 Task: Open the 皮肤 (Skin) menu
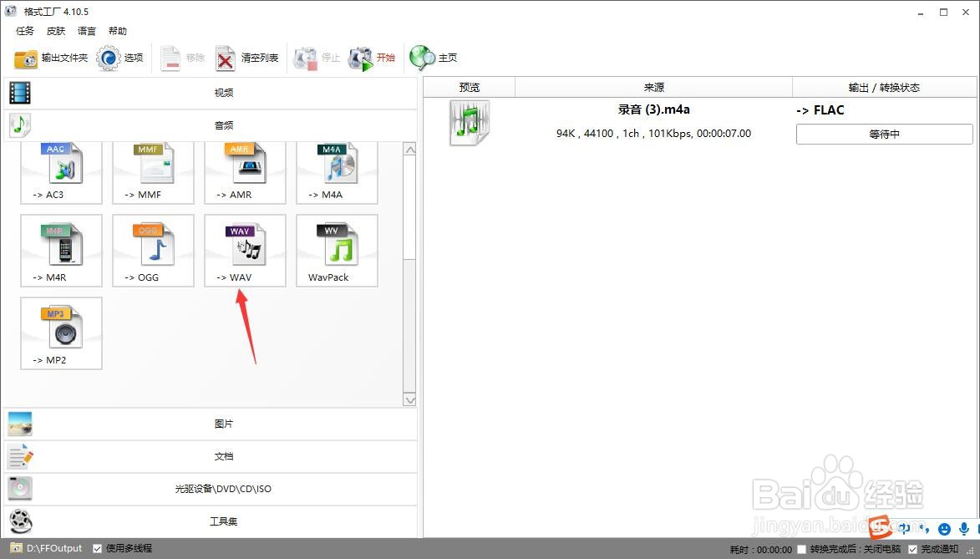[x=56, y=31]
